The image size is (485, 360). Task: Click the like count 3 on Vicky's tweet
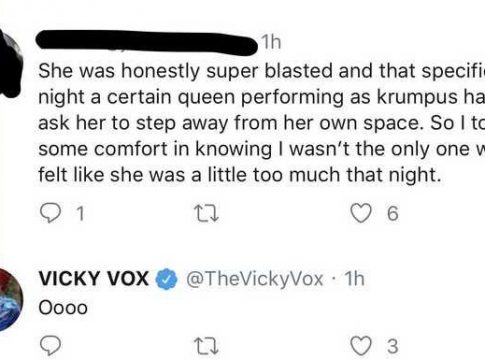pos(392,346)
